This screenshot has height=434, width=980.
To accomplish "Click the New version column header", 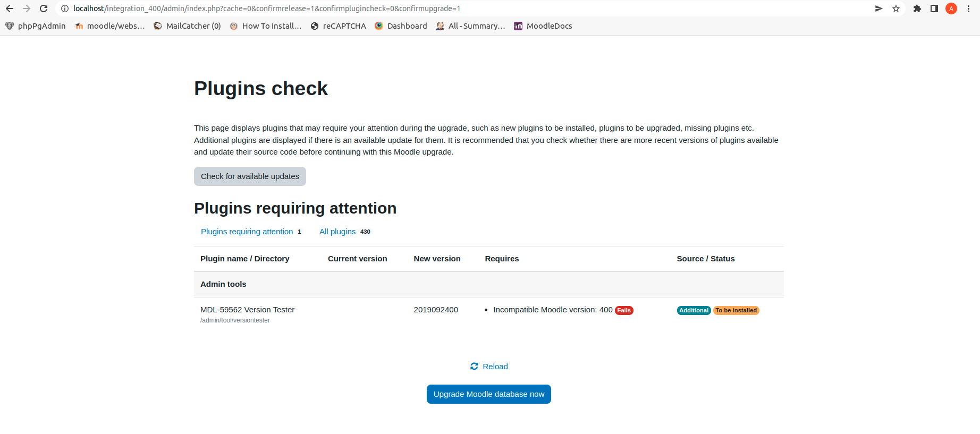I will tap(437, 259).
